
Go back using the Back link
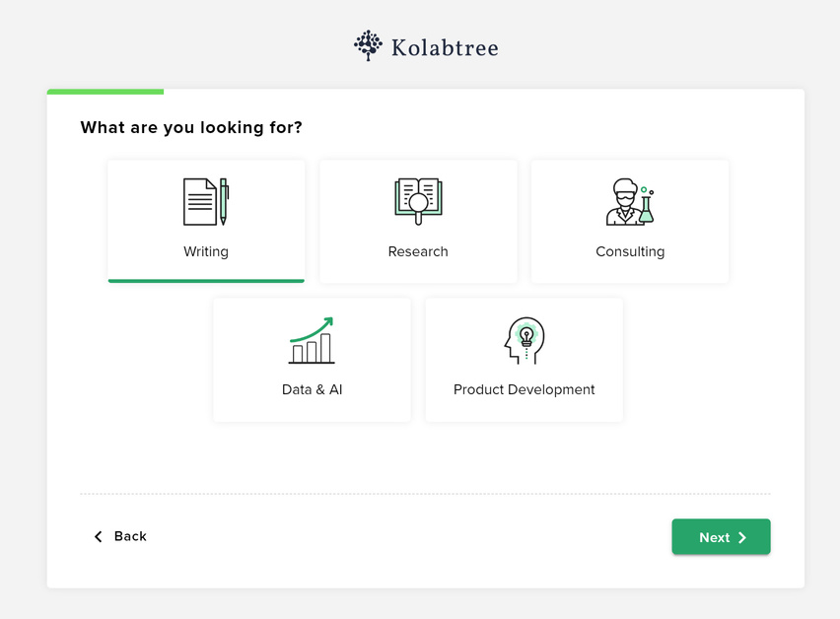tap(120, 536)
